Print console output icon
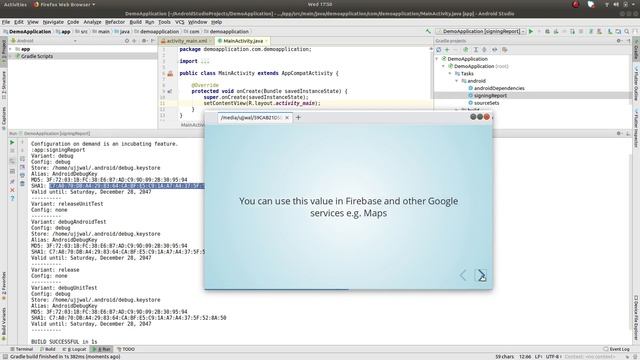This screenshot has width=640, height=360. [x=22, y=176]
